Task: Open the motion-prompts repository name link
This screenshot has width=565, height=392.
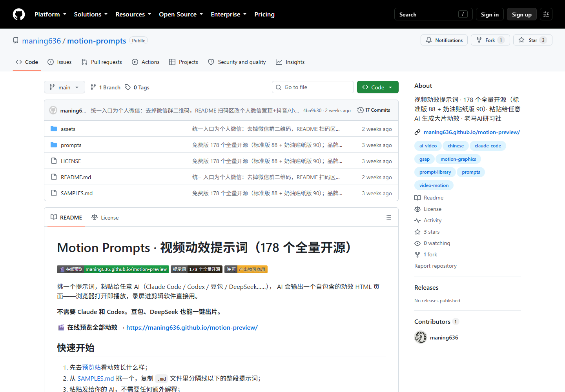Action: pyautogui.click(x=97, y=41)
